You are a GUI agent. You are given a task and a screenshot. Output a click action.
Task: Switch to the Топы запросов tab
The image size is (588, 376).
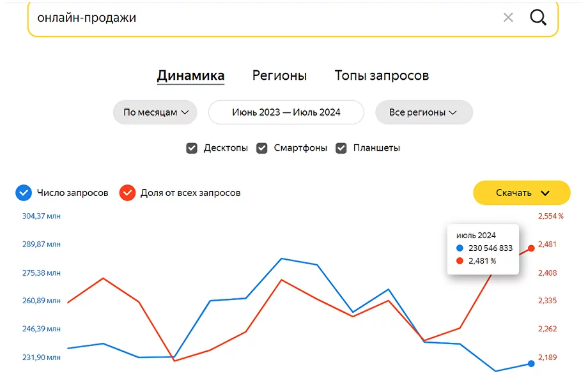coord(382,75)
